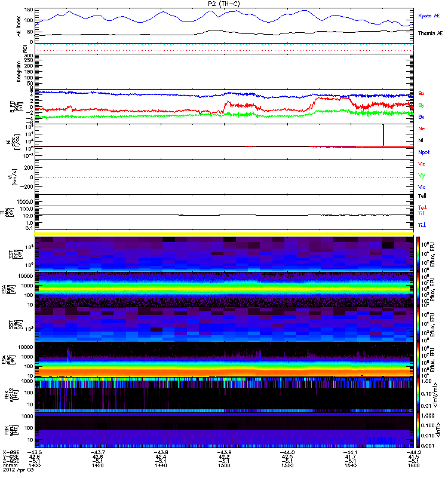This screenshot has height=478, width=448.
Task: Click the X-GSE value -43.5
Action: [x=35, y=452]
